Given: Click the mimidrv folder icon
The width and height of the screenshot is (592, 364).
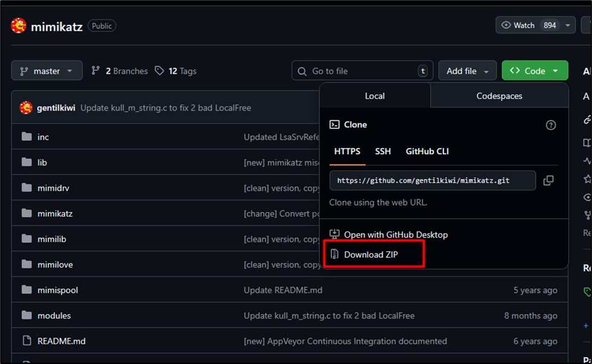Looking at the screenshot, I should pos(27,187).
